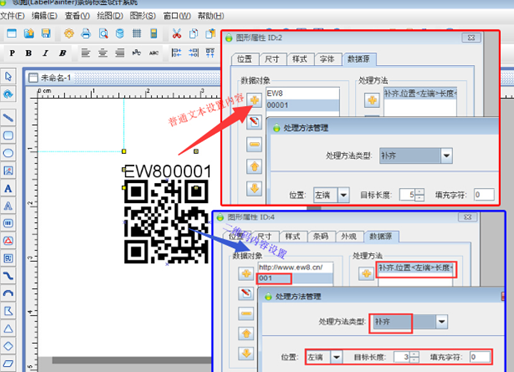Viewport: 514px width, 372px height.
Task: Open the 帮助(H) menu
Action: [x=211, y=16]
